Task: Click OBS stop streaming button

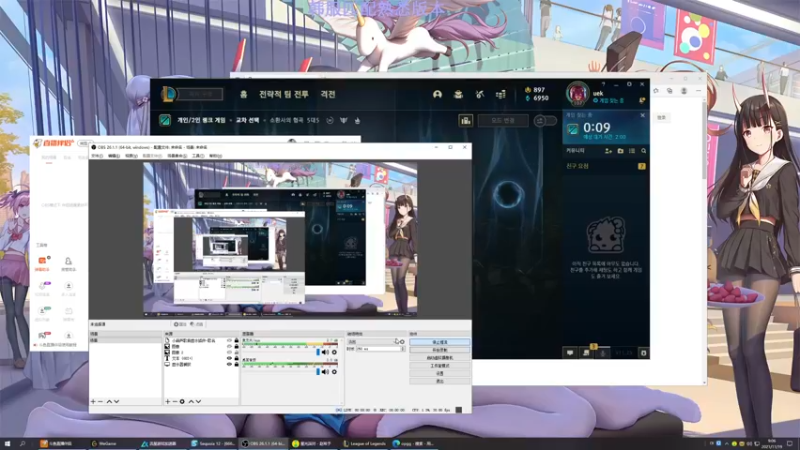Action: click(x=440, y=342)
